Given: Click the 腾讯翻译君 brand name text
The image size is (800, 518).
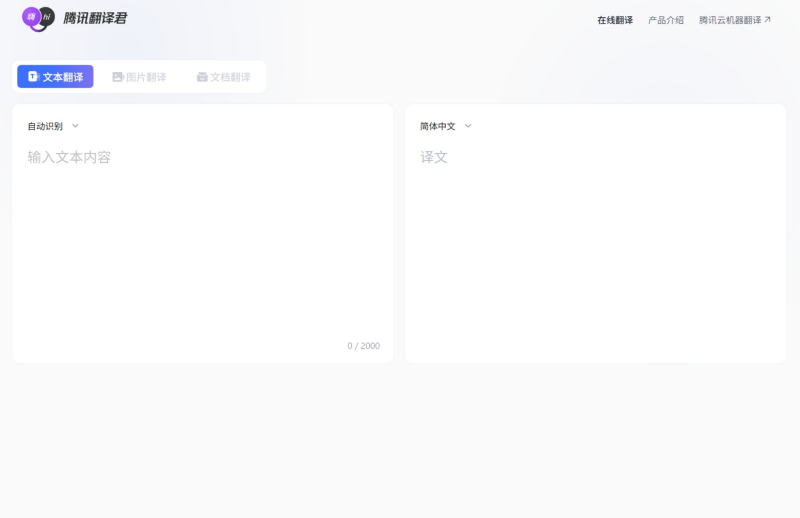Looking at the screenshot, I should (95, 18).
